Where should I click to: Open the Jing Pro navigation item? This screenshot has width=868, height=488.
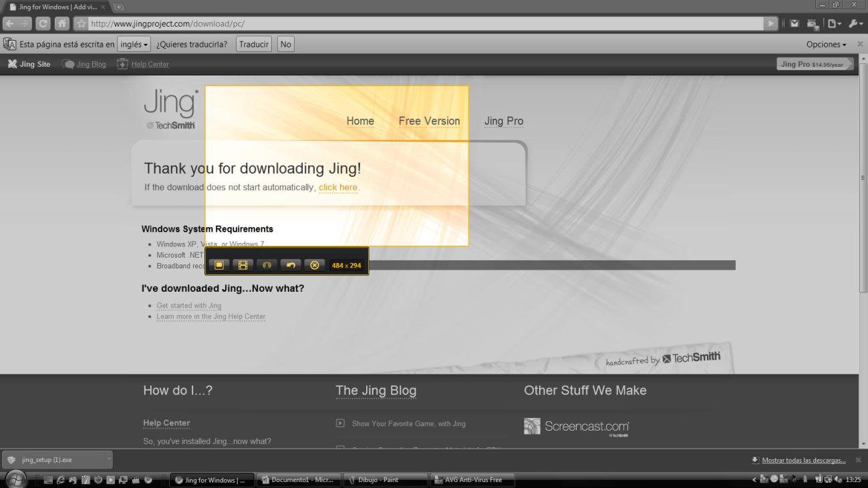click(x=503, y=121)
